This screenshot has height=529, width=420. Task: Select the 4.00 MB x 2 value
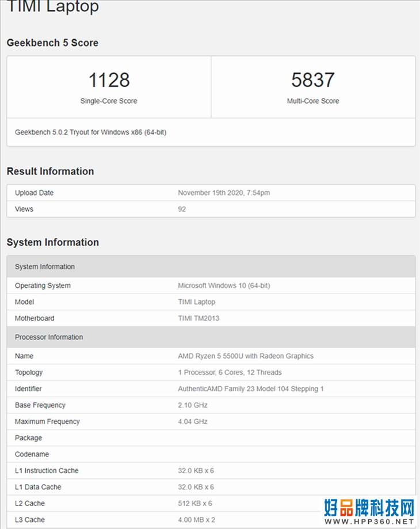(197, 520)
